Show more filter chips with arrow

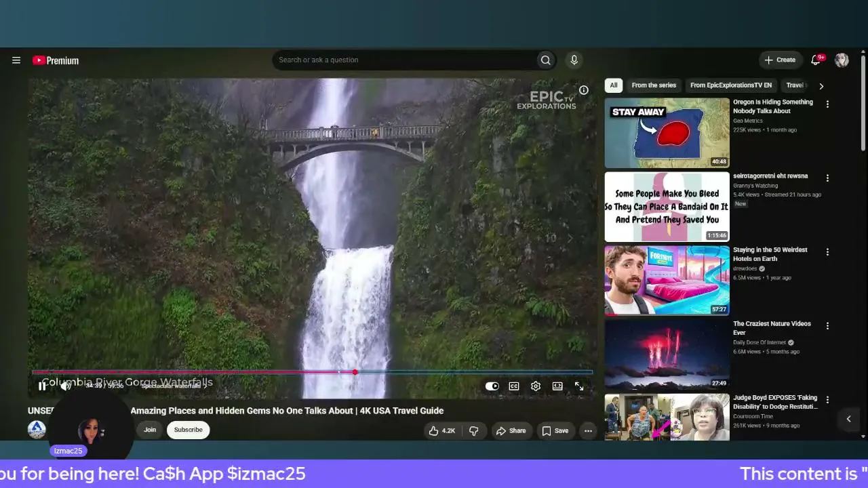[x=821, y=86]
